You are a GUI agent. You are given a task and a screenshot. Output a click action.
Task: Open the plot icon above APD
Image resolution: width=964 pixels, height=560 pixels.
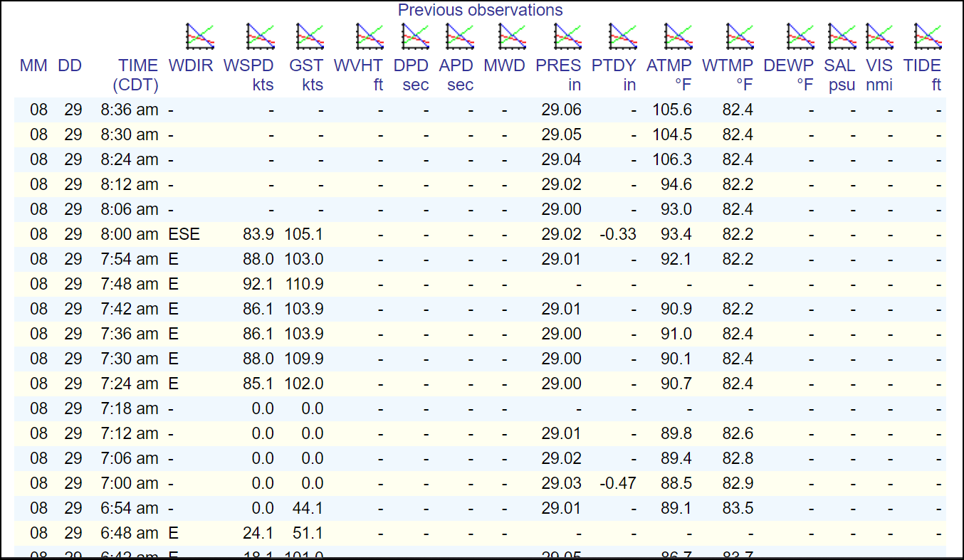[x=460, y=36]
